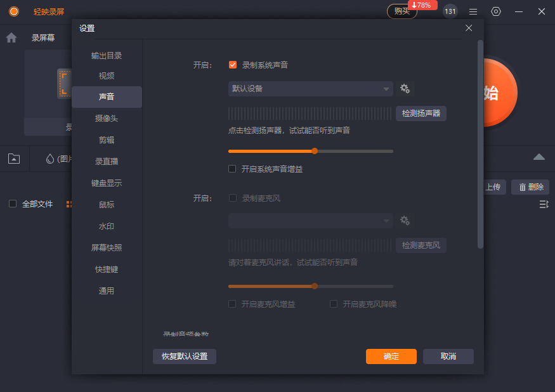Confirm settings with 确定 button
The height and width of the screenshot is (392, 555).
click(x=391, y=356)
